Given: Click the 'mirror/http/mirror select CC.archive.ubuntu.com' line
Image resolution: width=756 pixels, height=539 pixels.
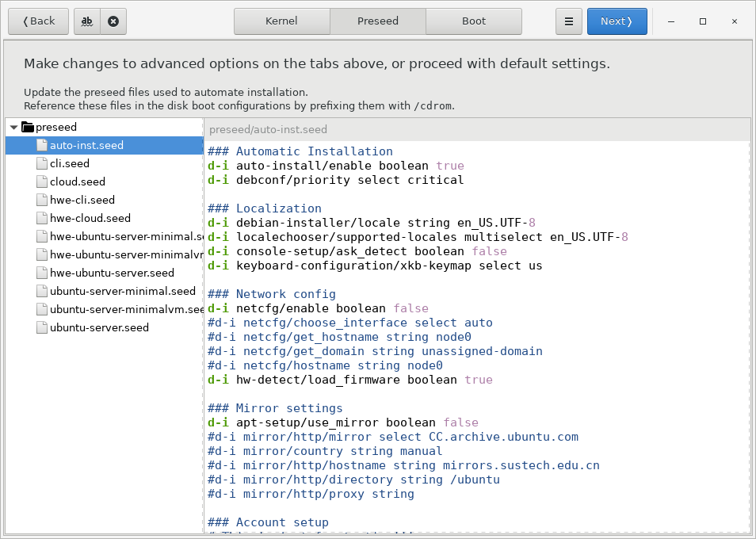Looking at the screenshot, I should pyautogui.click(x=393, y=437).
